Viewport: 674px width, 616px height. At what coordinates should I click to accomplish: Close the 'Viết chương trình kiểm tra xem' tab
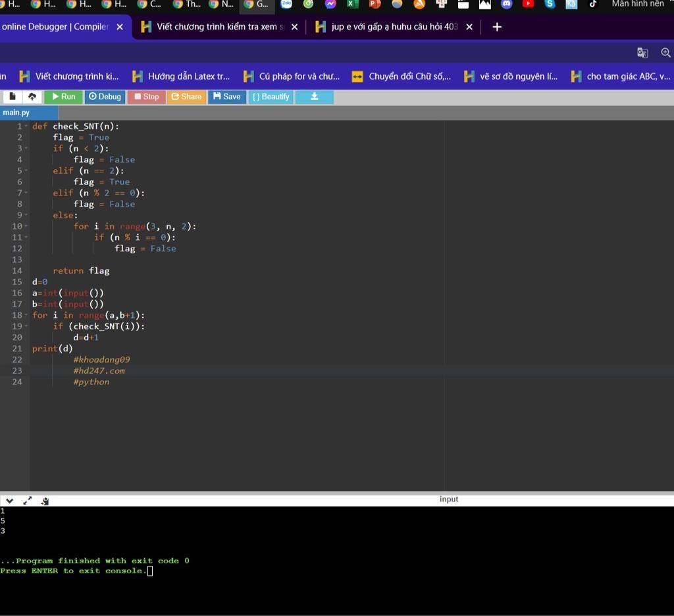[294, 26]
